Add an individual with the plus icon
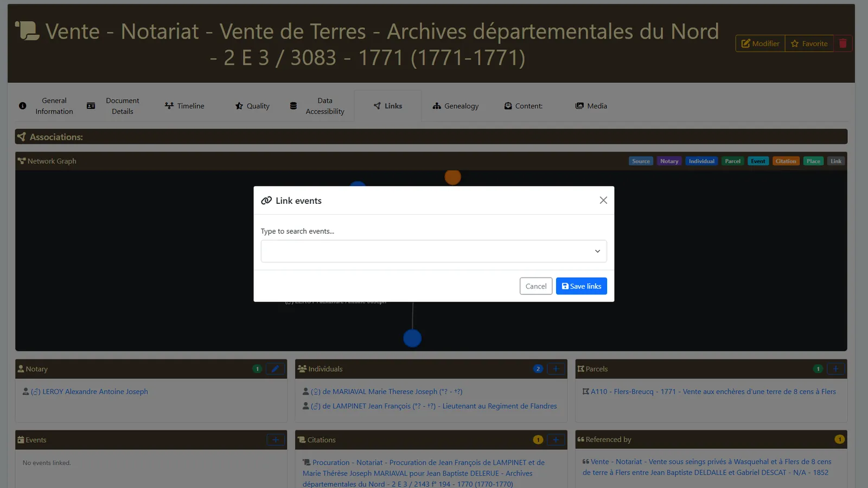This screenshot has width=868, height=488. [x=556, y=369]
